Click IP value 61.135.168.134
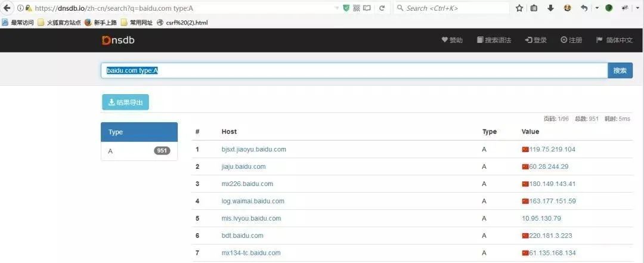 pos(553,253)
